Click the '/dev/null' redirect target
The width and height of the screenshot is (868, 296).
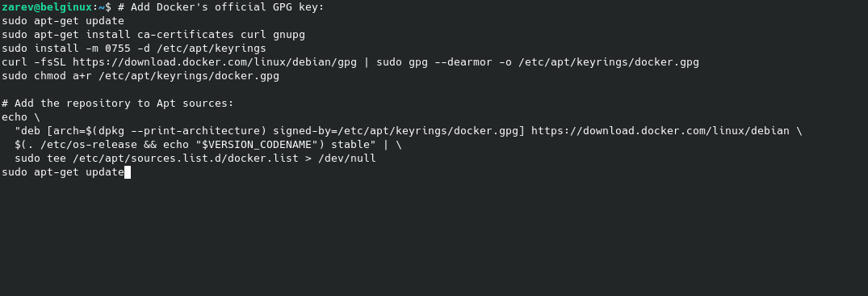click(x=347, y=159)
